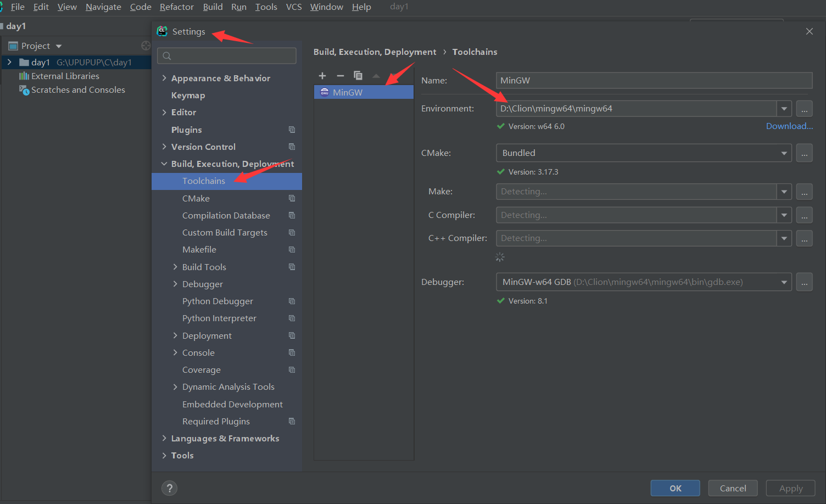
Task: Open the Navigate menu
Action: point(103,7)
